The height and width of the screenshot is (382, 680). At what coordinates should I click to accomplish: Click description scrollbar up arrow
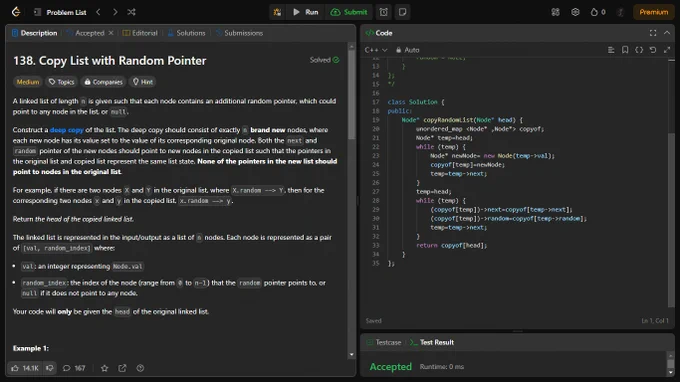coord(351,46)
